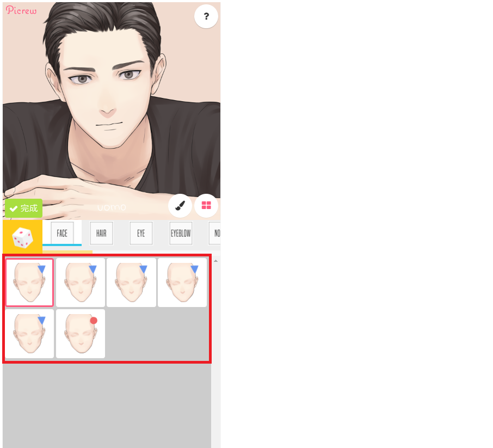
Task: Open the partially visible NO tab
Action: [x=215, y=233]
